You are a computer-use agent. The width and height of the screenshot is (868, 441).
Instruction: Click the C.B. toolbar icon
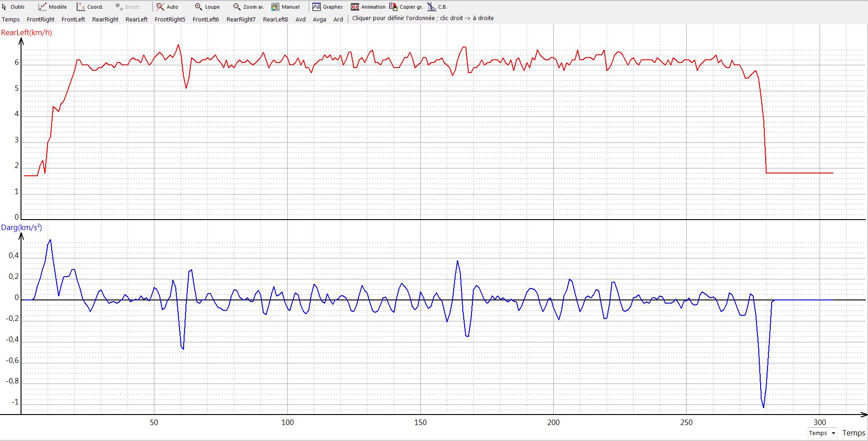pyautogui.click(x=437, y=7)
